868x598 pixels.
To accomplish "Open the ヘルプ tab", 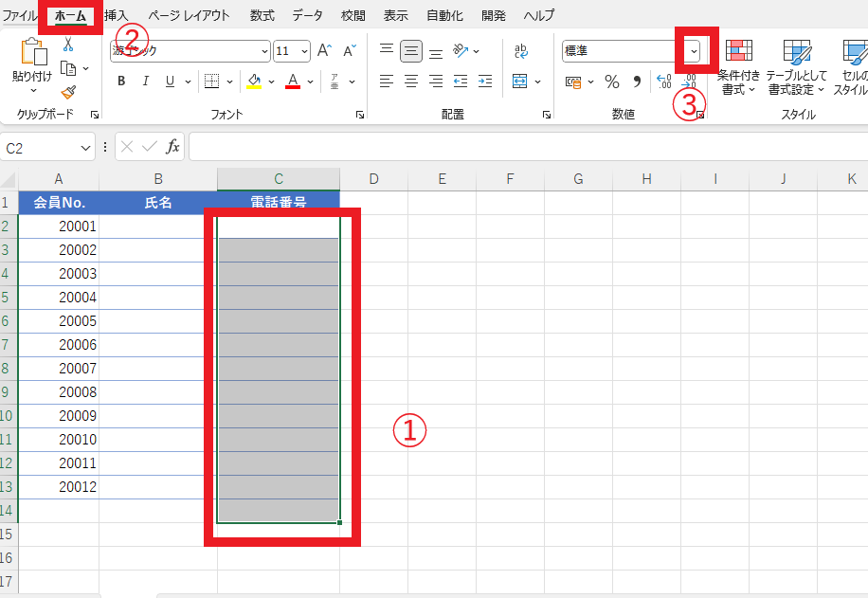I will 538,15.
